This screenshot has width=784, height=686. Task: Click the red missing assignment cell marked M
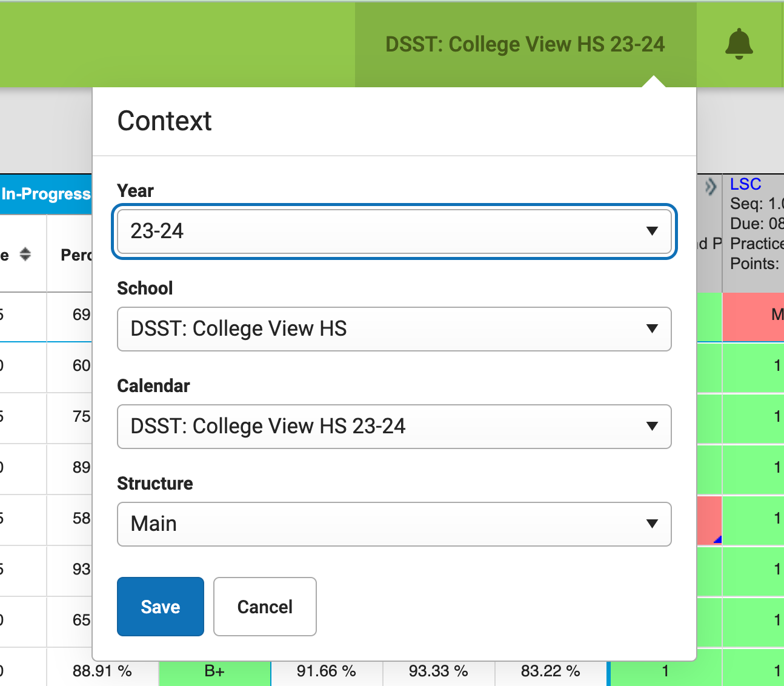pyautogui.click(x=753, y=318)
